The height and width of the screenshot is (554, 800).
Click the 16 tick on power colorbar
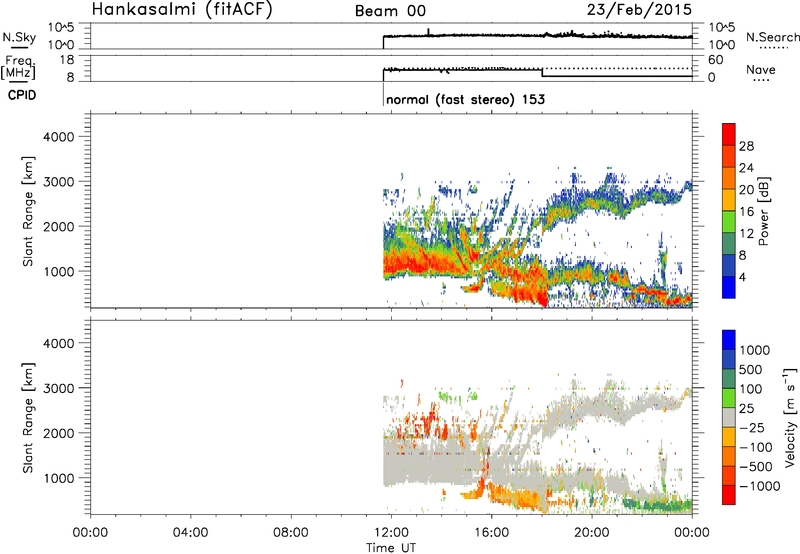coord(746,212)
